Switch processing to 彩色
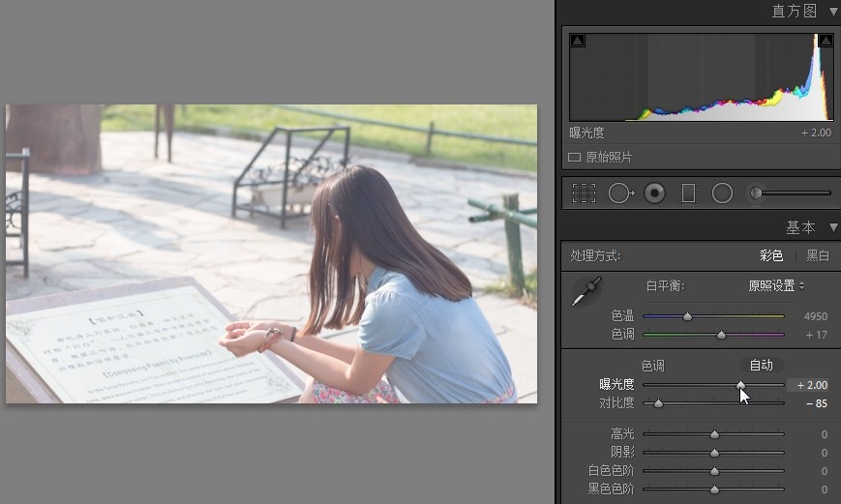The image size is (841, 504). click(x=770, y=256)
